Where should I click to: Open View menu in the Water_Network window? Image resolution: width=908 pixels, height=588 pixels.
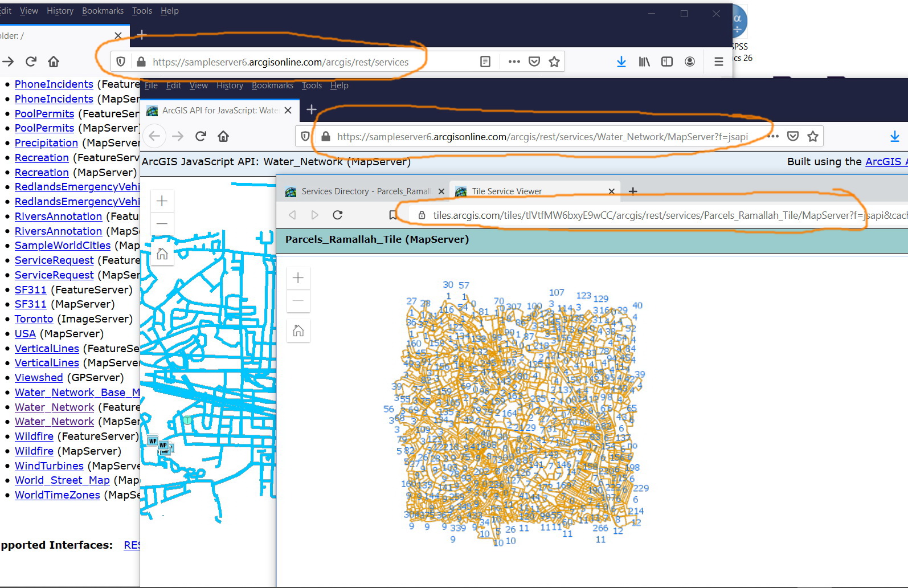(x=198, y=85)
